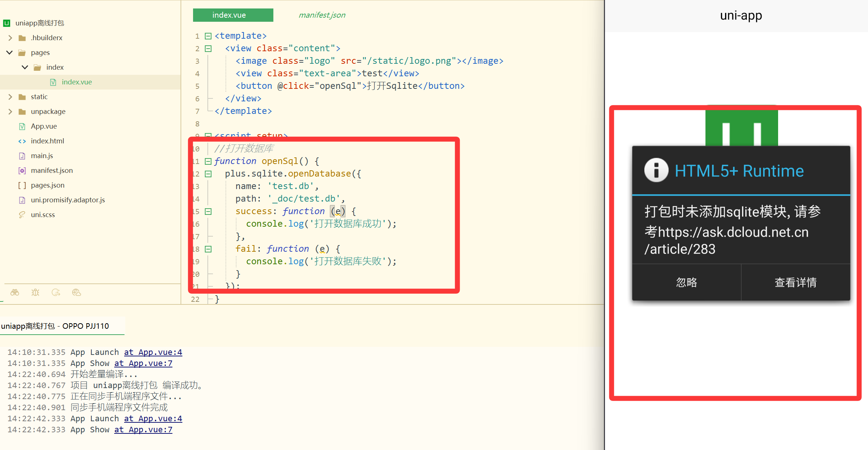868x450 pixels.
Task: Collapse the success callback fold at line 15
Action: [208, 211]
